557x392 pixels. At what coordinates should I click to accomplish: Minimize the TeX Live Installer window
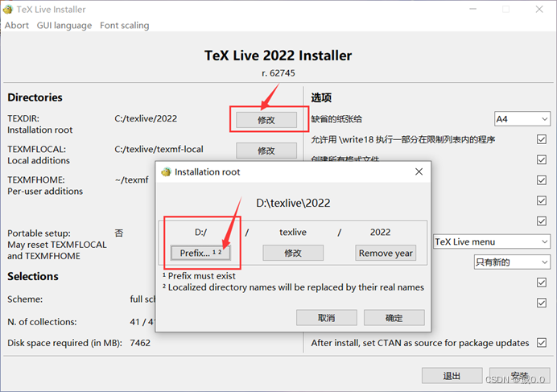click(472, 9)
